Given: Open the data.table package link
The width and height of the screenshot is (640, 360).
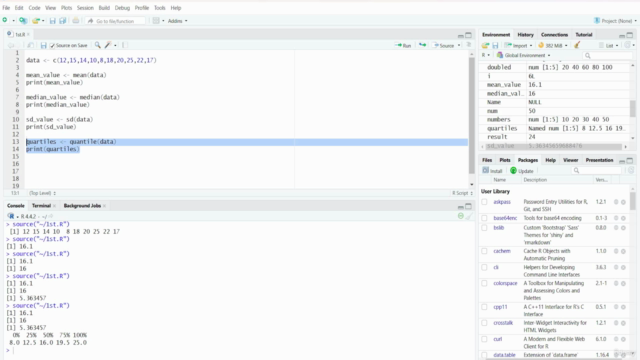Looking at the screenshot, I should point(504,355).
